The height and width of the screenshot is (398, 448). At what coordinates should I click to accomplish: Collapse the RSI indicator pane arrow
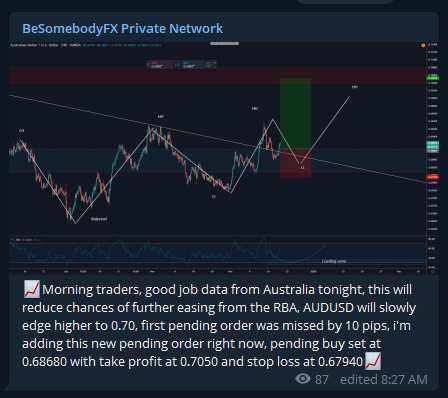tap(13, 240)
